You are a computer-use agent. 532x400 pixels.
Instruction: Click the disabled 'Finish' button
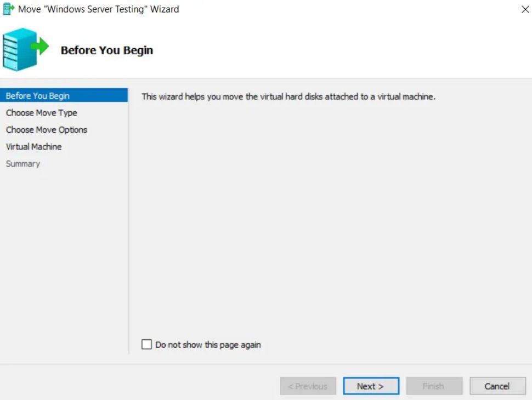[x=434, y=386]
